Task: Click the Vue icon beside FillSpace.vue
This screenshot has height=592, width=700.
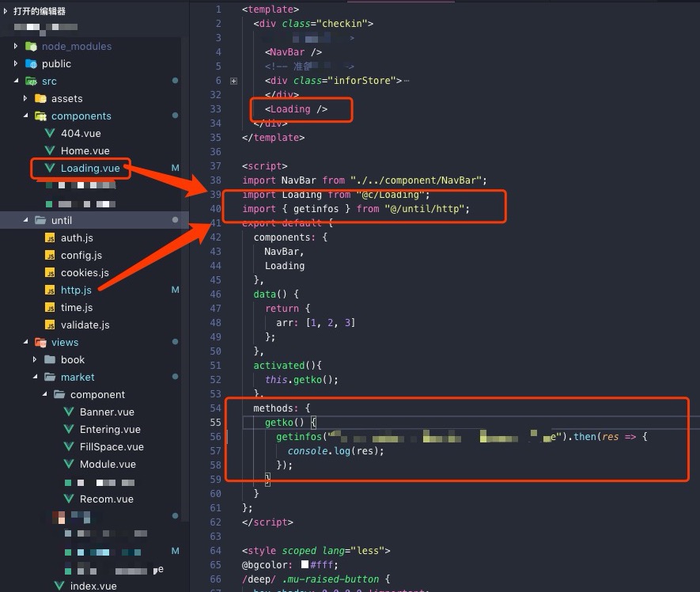Action: pyautogui.click(x=68, y=446)
